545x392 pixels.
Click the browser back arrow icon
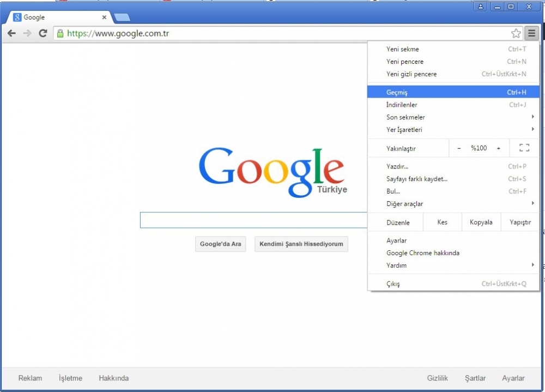(x=11, y=33)
